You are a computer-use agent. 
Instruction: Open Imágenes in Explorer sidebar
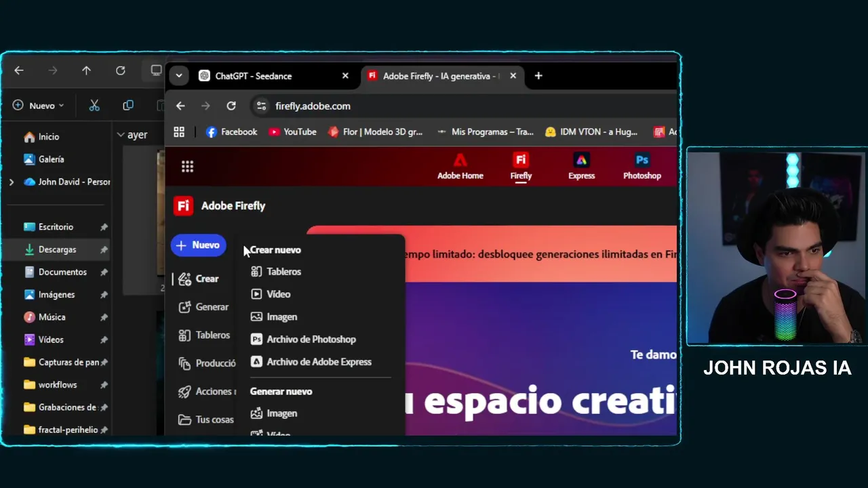[49, 295]
